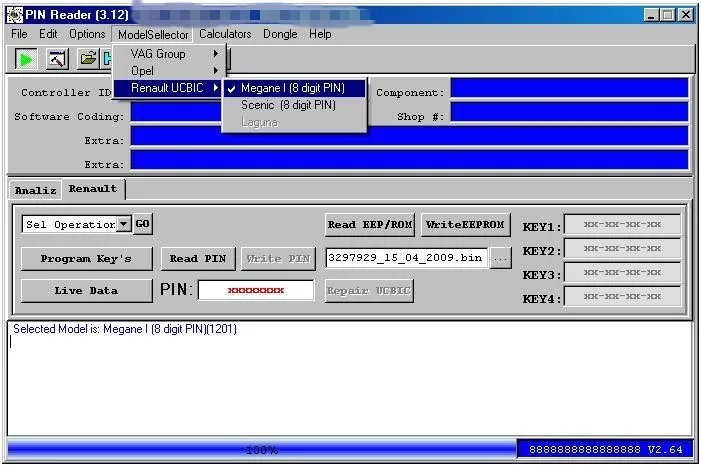Screen dimensions: 701x467
Task: Click the status text '8888888888888888 V2.64'
Action: pyautogui.click(x=605, y=450)
